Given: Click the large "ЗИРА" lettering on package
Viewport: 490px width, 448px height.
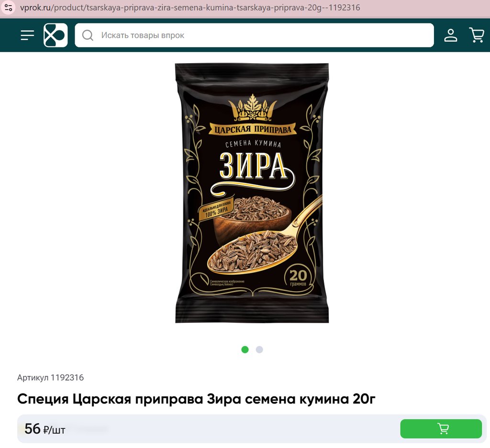Looking at the screenshot, I should (253, 165).
